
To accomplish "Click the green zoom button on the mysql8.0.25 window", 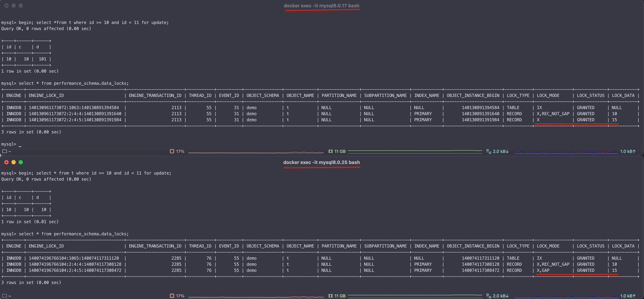I will click(x=21, y=162).
